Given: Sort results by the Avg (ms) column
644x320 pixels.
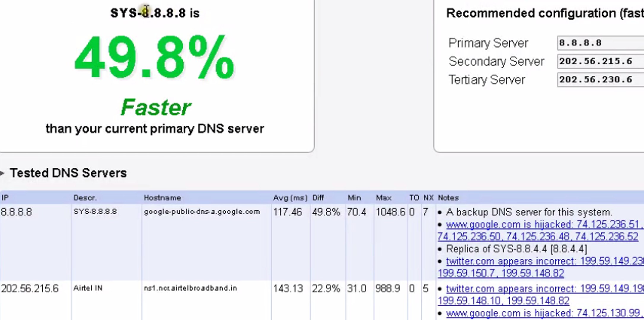Looking at the screenshot, I should point(290,198).
